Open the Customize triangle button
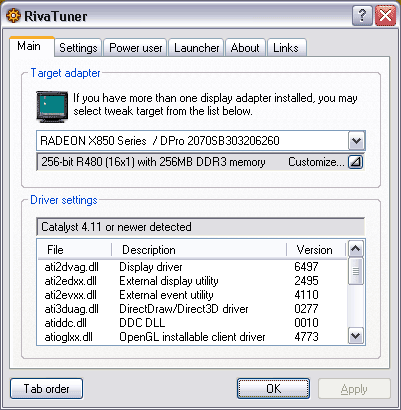Image resolution: width=401 pixels, height=410 pixels. (356, 162)
